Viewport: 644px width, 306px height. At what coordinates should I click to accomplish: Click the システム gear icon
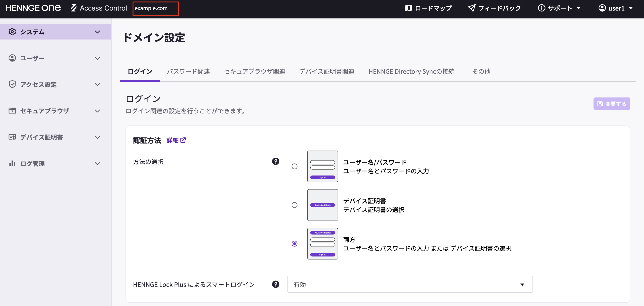click(12, 32)
